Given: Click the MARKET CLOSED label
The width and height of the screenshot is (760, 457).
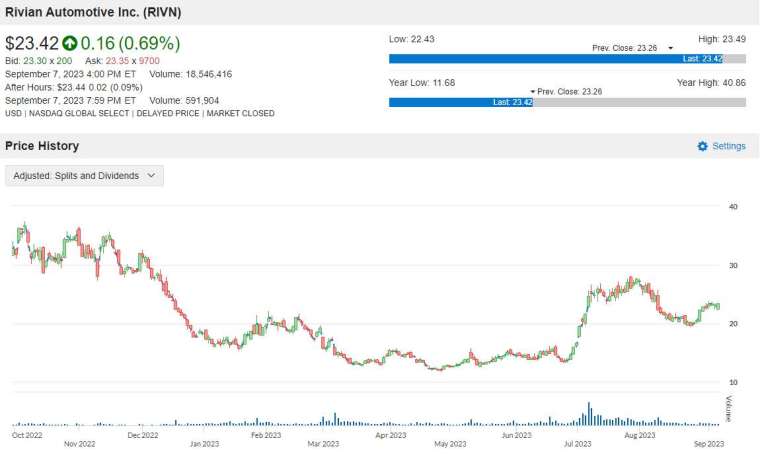Looking at the screenshot, I should [240, 113].
